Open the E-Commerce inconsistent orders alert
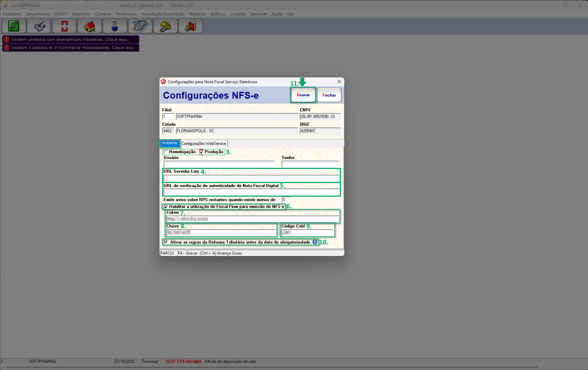Image resolution: width=588 pixels, height=370 pixels. coord(71,48)
